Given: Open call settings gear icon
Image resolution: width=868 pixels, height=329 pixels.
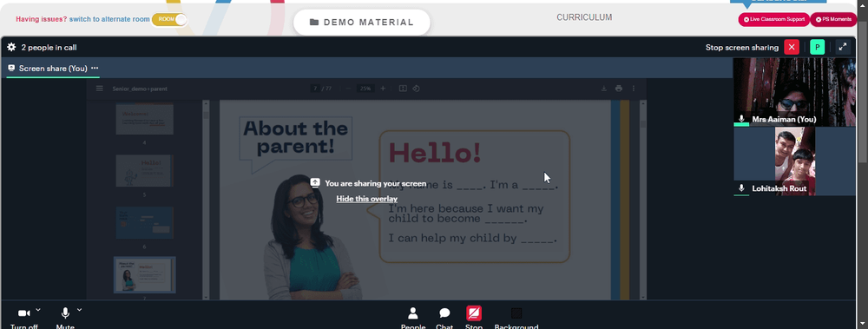Looking at the screenshot, I should [11, 47].
